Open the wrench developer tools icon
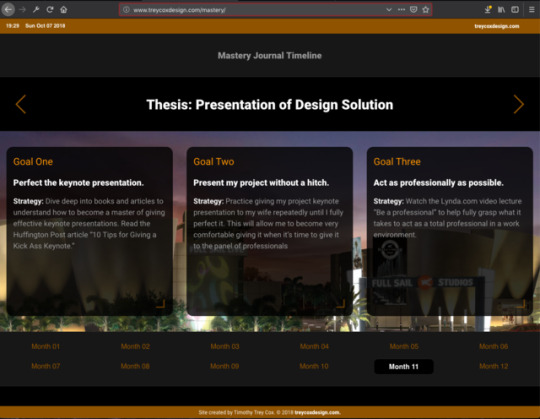540x419 pixels. coord(36,10)
